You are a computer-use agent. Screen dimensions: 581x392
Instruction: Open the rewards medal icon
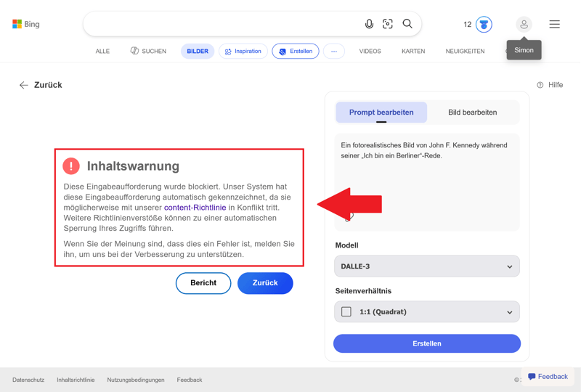[484, 25]
